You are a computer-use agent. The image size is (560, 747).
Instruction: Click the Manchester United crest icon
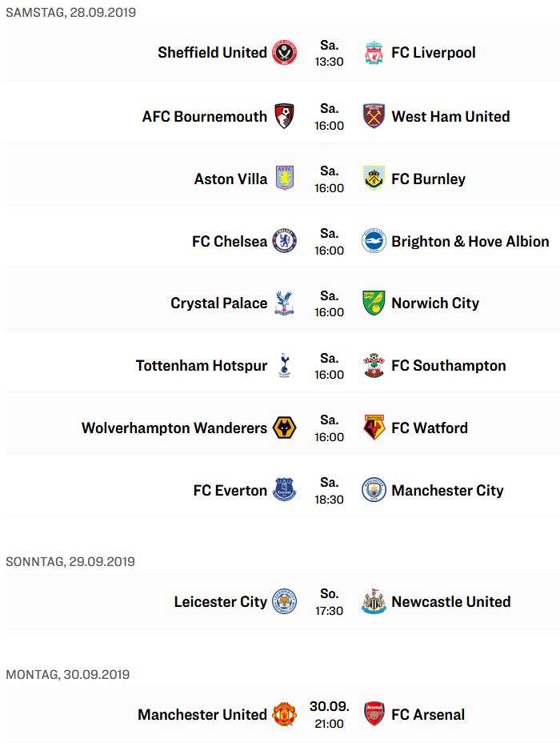pyautogui.click(x=284, y=713)
